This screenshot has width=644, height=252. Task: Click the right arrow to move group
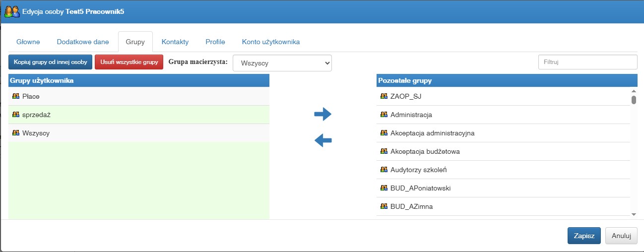click(x=322, y=115)
